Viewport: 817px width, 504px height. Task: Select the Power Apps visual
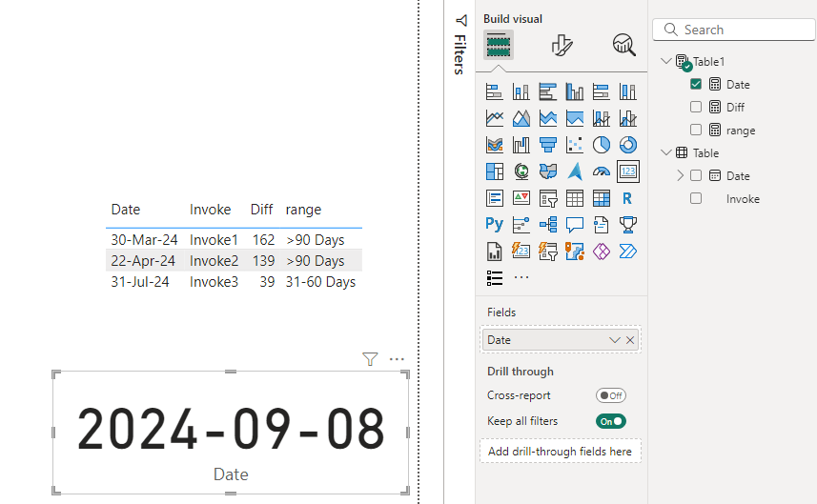coord(602,252)
